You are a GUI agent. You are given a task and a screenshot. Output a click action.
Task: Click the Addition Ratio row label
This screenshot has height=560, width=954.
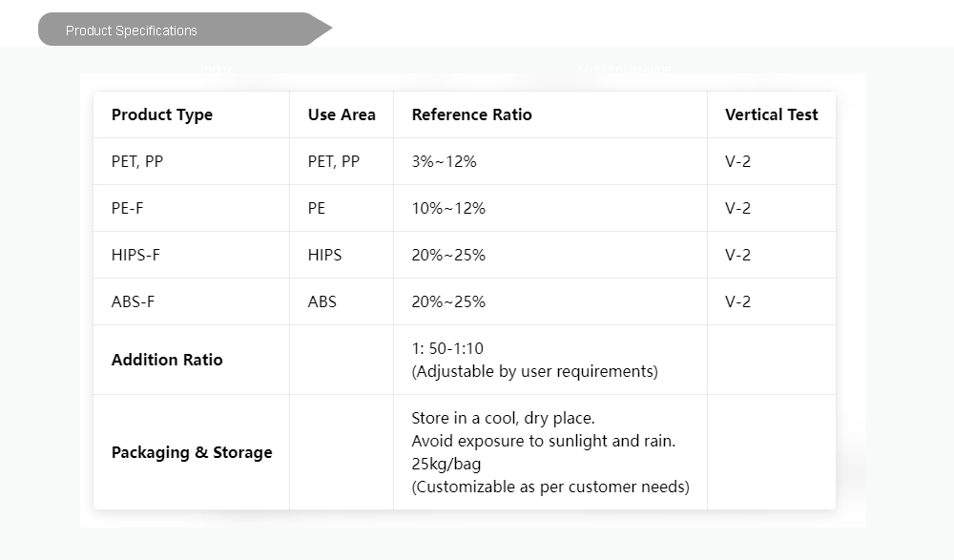point(167,360)
